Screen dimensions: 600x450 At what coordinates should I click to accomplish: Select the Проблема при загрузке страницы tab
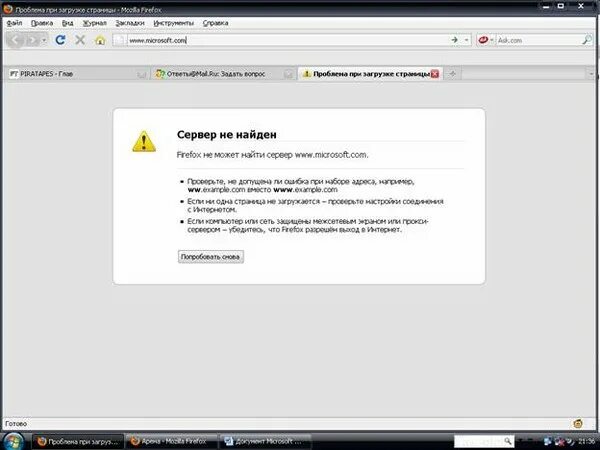(370, 74)
